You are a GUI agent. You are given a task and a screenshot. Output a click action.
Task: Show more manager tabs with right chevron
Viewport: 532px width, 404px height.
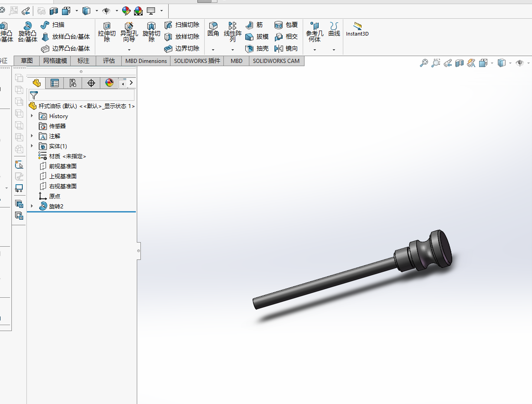tap(131, 83)
